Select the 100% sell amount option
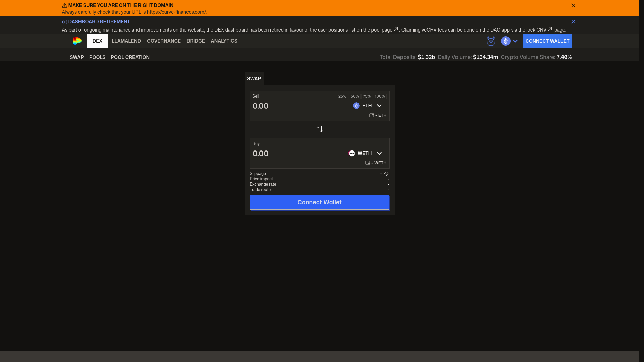 point(380,96)
